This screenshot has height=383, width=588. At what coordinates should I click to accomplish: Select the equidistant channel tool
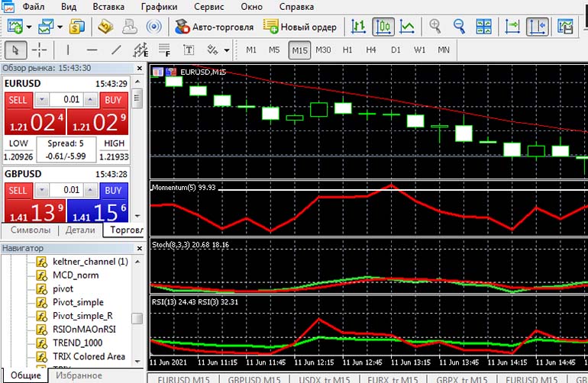click(141, 50)
